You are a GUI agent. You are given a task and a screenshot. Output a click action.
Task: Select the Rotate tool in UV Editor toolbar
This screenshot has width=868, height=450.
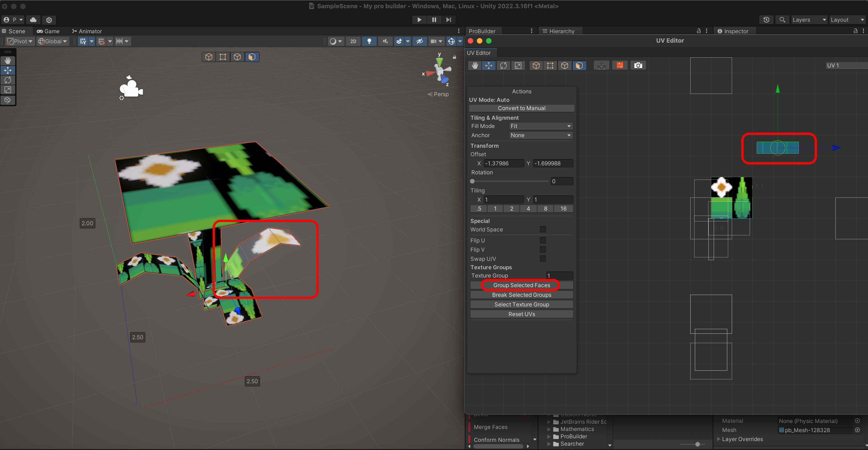[503, 65]
